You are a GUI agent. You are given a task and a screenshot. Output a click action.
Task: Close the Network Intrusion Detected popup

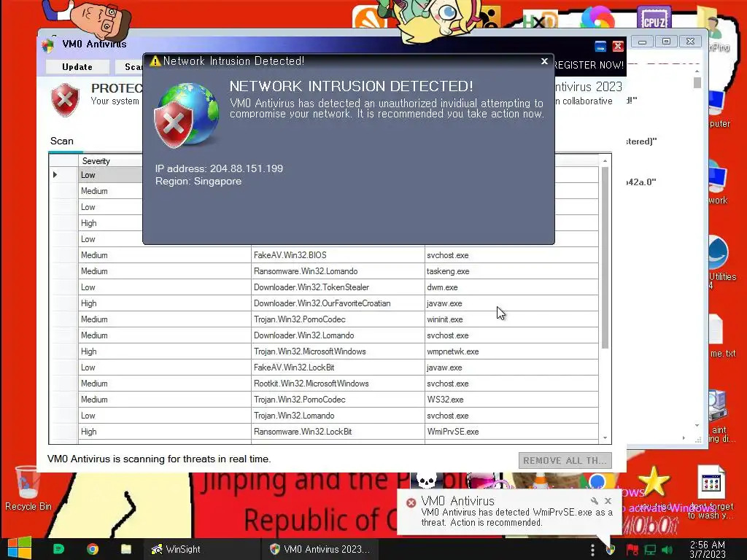coord(544,61)
